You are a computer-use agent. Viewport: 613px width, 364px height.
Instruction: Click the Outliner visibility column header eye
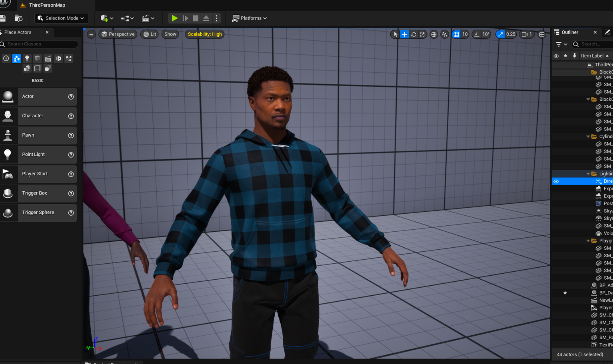pos(556,56)
